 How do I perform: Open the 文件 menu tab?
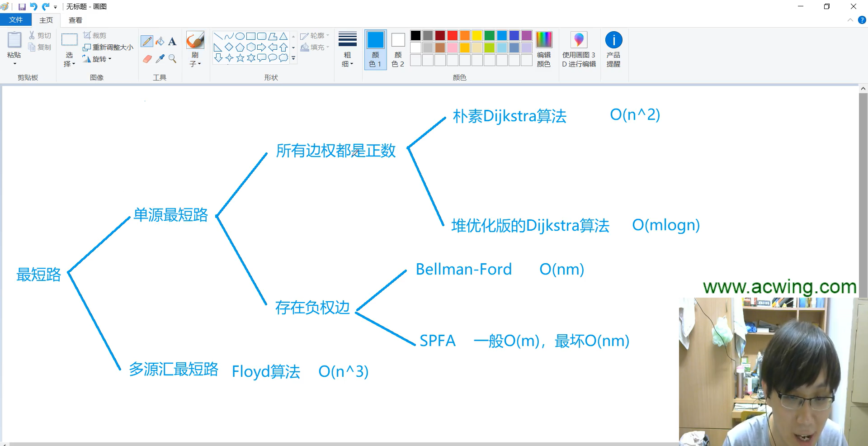[16, 20]
